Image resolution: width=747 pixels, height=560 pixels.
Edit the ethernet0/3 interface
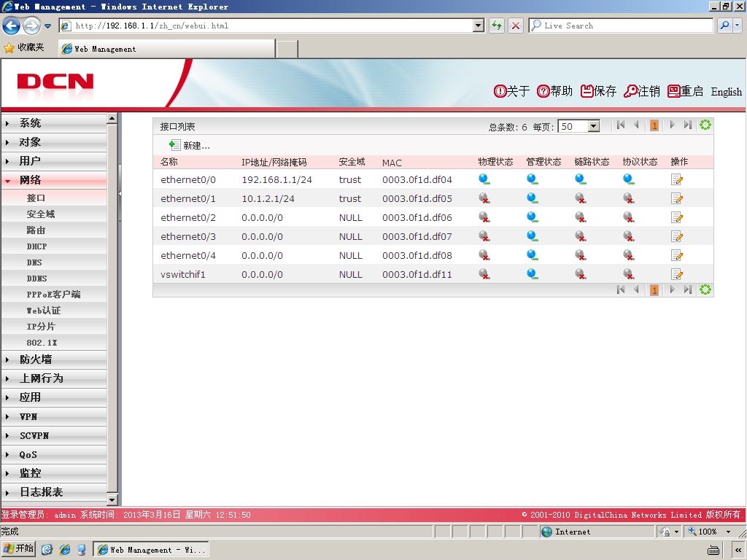[x=676, y=236]
